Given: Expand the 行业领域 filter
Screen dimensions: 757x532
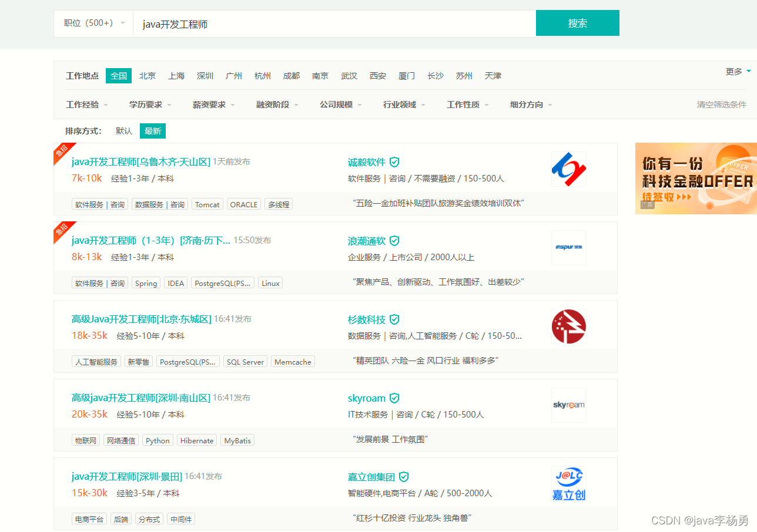Looking at the screenshot, I should coord(404,105).
